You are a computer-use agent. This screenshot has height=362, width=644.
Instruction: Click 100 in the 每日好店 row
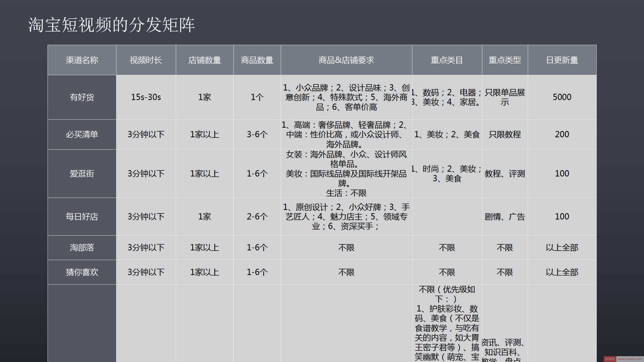[562, 216]
